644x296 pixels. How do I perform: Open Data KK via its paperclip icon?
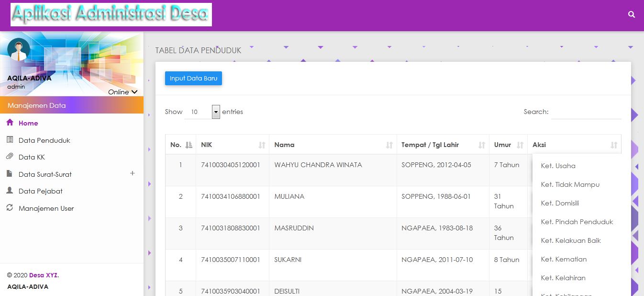pos(11,157)
